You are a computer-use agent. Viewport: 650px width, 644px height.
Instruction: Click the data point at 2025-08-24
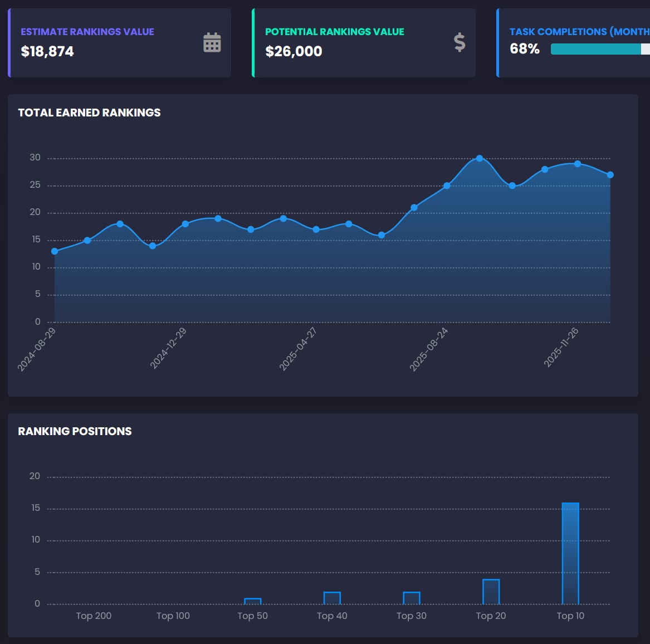(x=447, y=186)
